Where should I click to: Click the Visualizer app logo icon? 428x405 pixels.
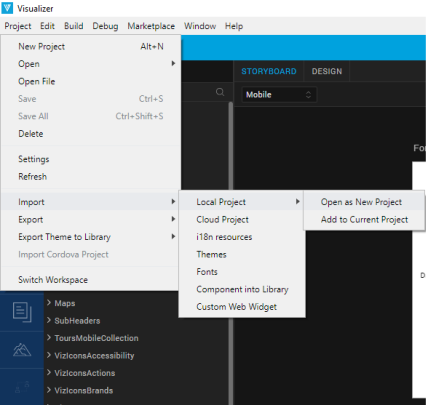point(7,8)
